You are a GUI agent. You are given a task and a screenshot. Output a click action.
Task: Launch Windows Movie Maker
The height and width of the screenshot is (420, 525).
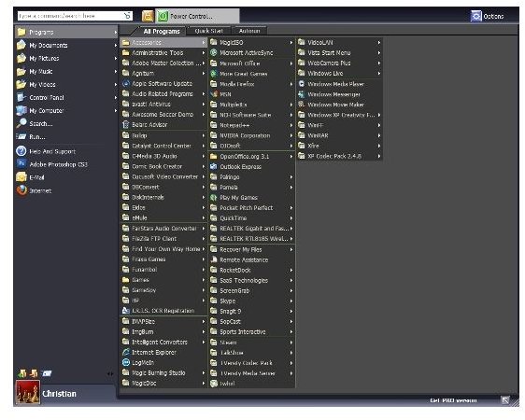339,105
